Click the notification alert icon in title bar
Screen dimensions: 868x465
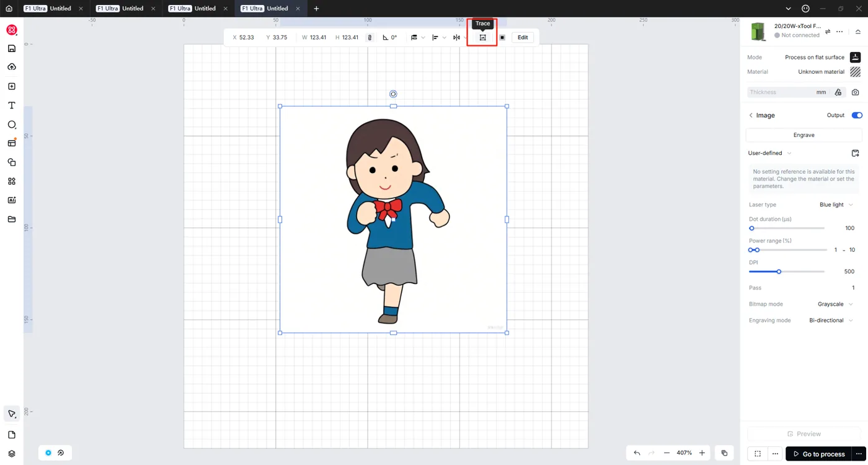coord(805,9)
